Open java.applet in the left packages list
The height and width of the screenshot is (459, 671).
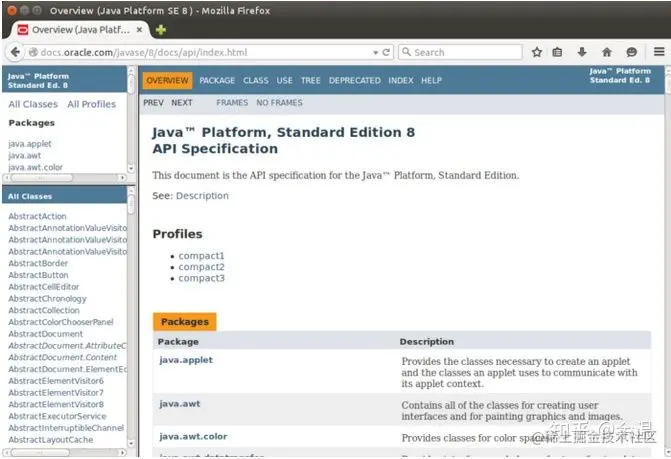(x=30, y=144)
